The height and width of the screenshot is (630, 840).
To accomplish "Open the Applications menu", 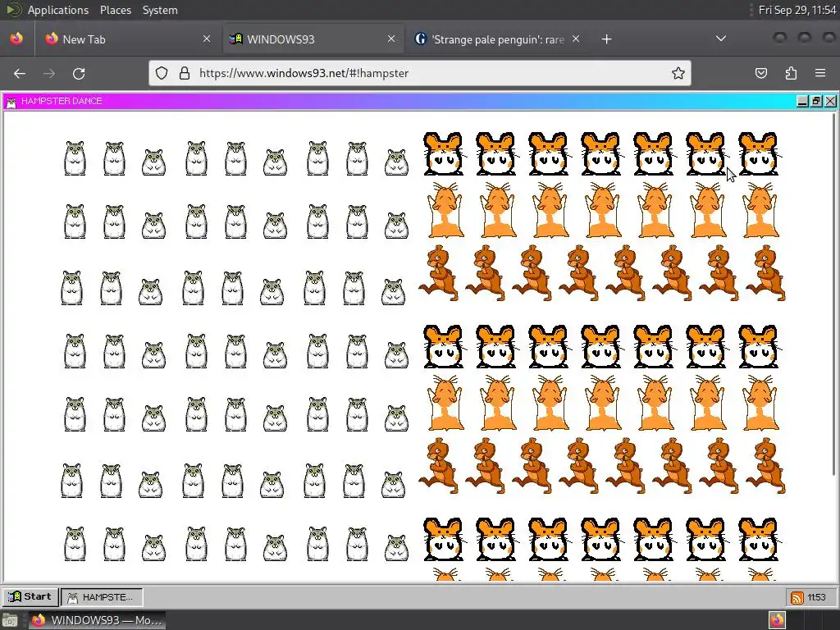I will click(x=58, y=10).
